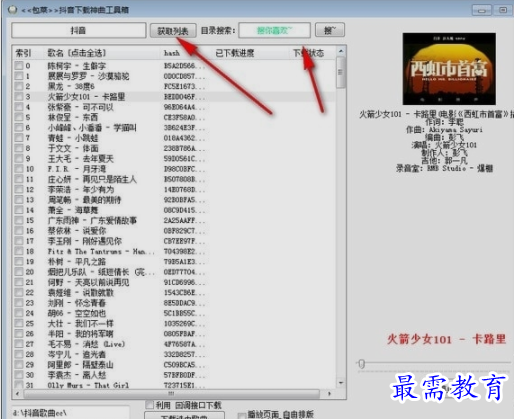Click the 索引 column header
This screenshot has height=419, width=514.
click(23, 53)
